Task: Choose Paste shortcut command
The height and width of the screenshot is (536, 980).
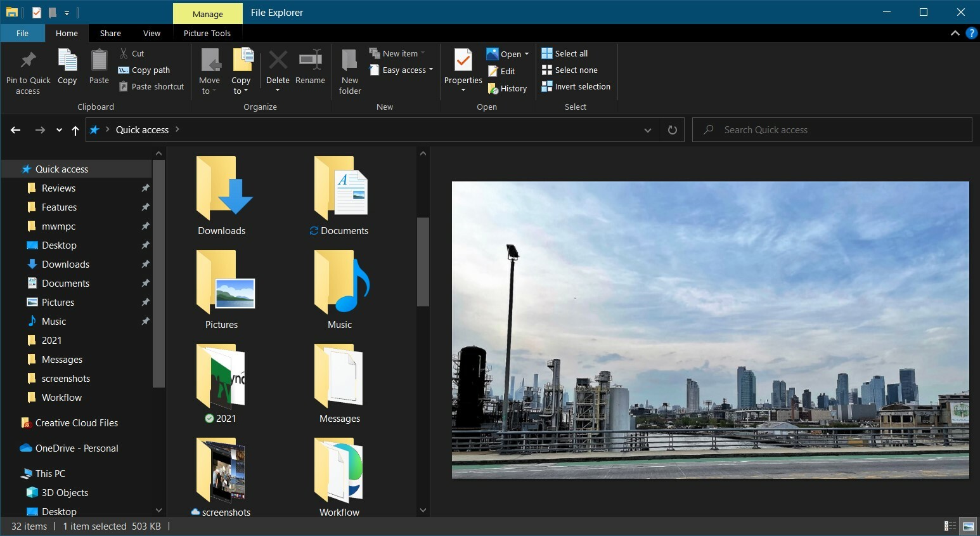Action: pyautogui.click(x=152, y=87)
